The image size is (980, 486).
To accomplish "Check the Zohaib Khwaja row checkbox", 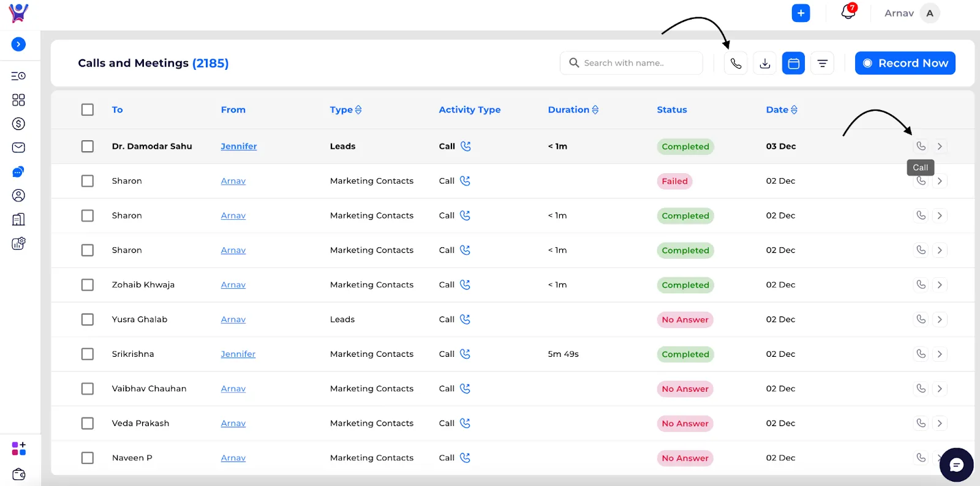I will point(88,285).
